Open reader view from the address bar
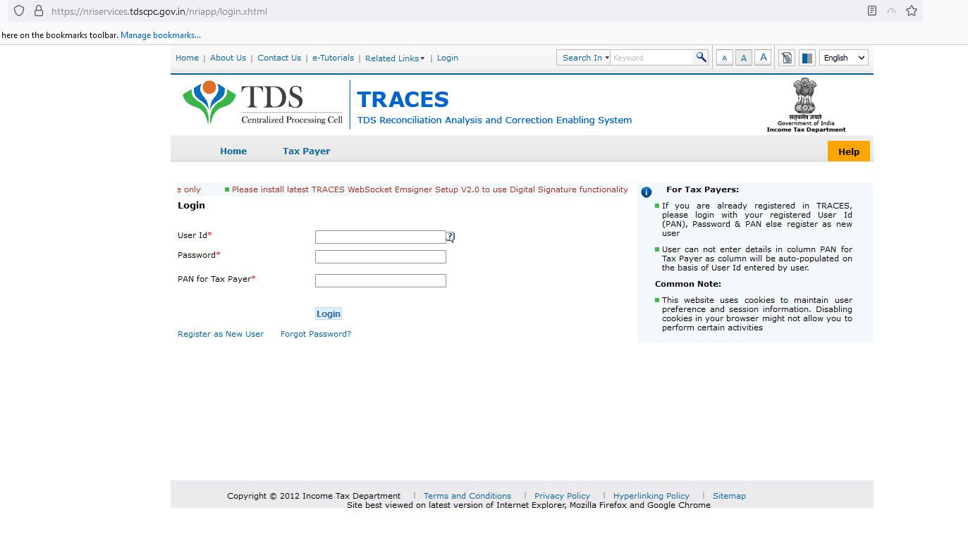The width and height of the screenshot is (968, 560). click(x=872, y=11)
